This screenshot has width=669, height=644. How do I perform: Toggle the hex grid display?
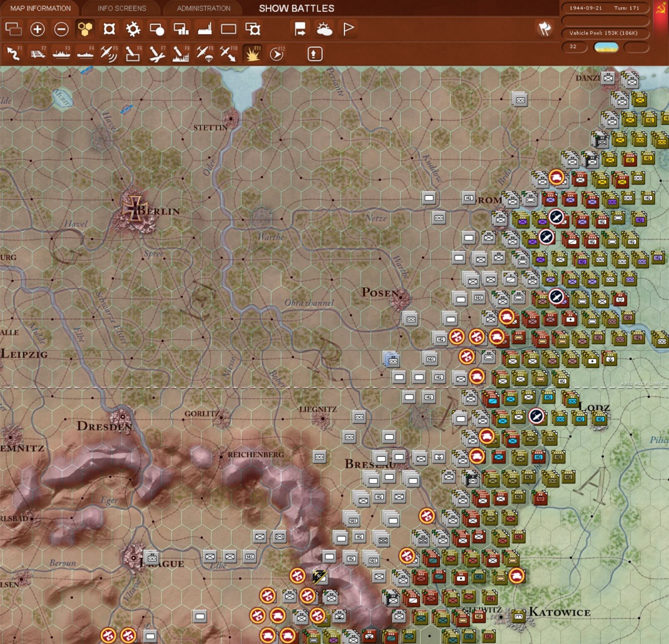coord(85,29)
